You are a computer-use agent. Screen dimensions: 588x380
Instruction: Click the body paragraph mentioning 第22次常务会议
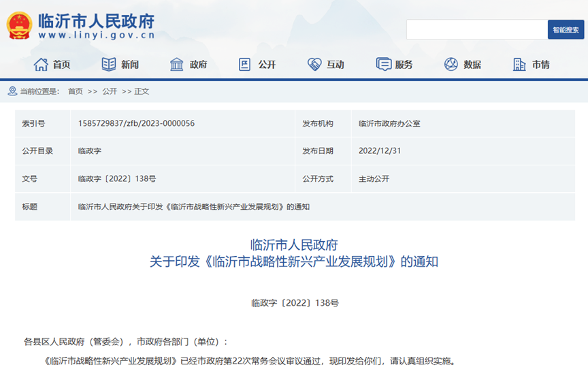[x=250, y=361]
